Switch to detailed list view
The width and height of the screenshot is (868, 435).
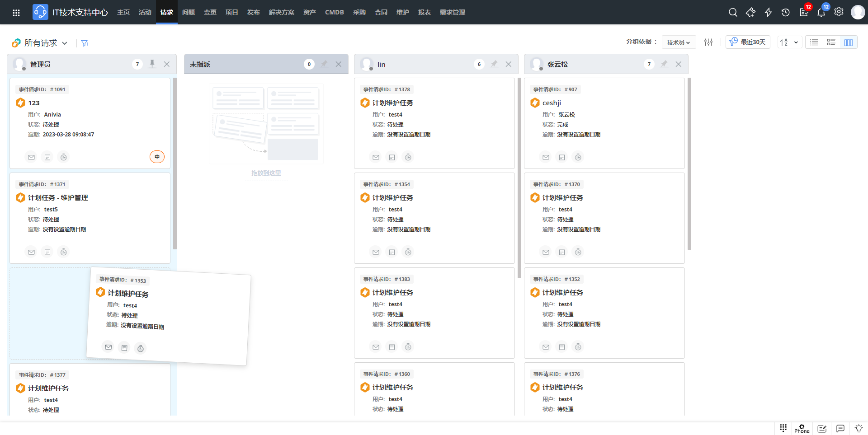[x=831, y=42]
